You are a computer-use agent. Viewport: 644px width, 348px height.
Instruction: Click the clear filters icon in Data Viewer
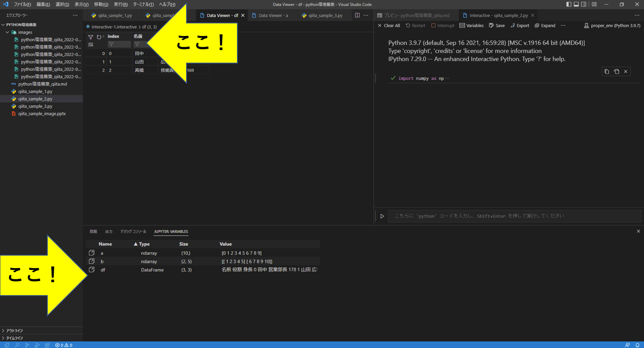point(90,44)
